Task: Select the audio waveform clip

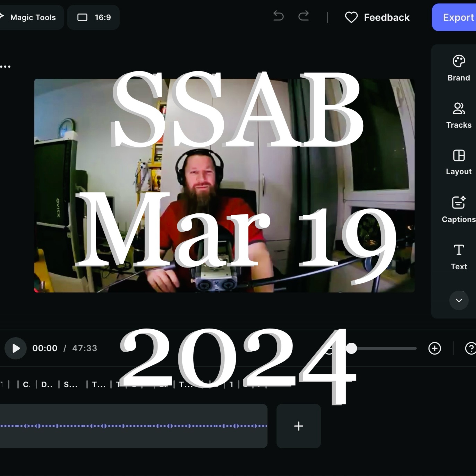Action: (x=133, y=426)
